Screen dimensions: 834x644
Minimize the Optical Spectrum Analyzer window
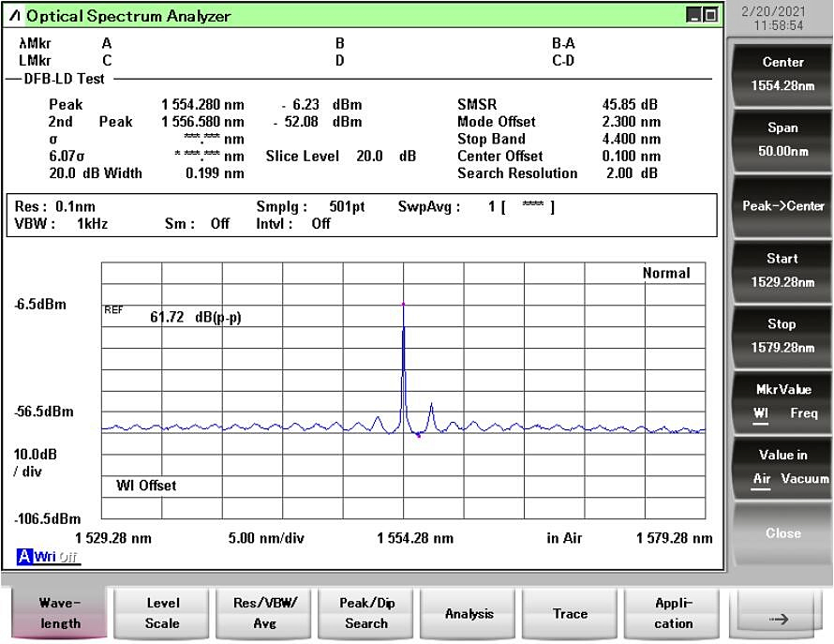[693, 15]
